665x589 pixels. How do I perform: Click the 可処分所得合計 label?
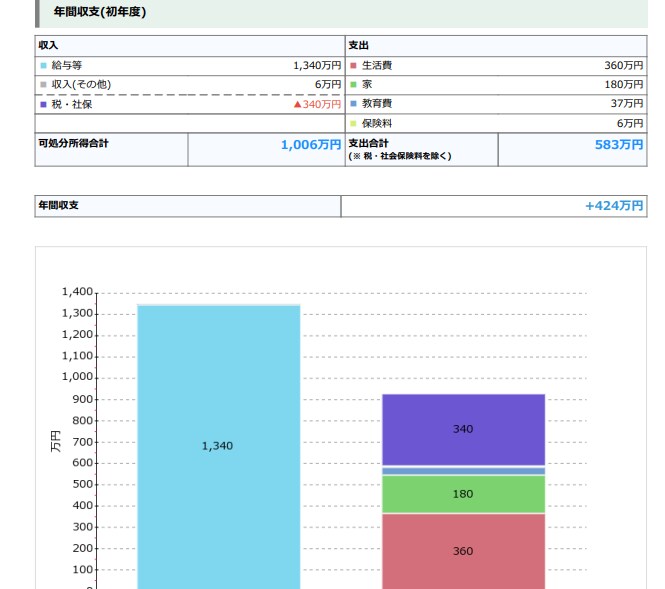73,143
